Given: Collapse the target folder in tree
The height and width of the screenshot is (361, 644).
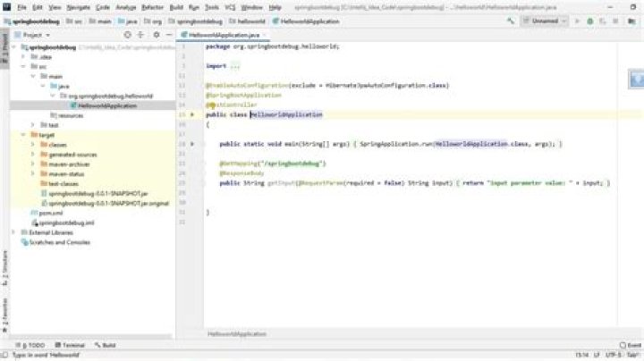Looking at the screenshot, I should tap(25, 134).
